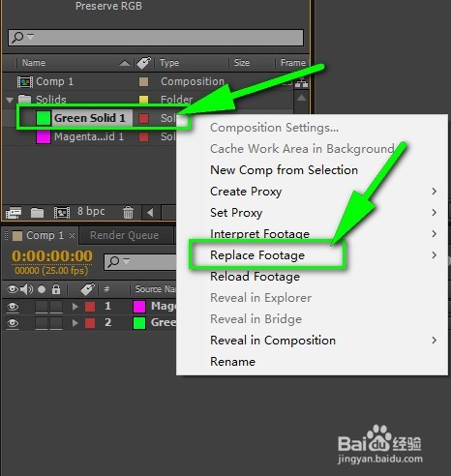Click the Source Name column header
This screenshot has height=476, width=451.
coord(156,289)
